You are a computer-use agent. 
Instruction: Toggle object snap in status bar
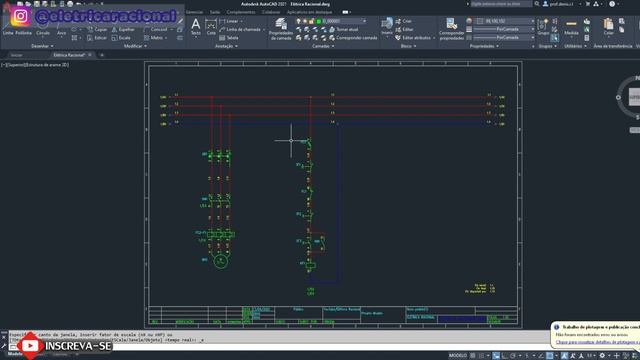[x=550, y=356]
